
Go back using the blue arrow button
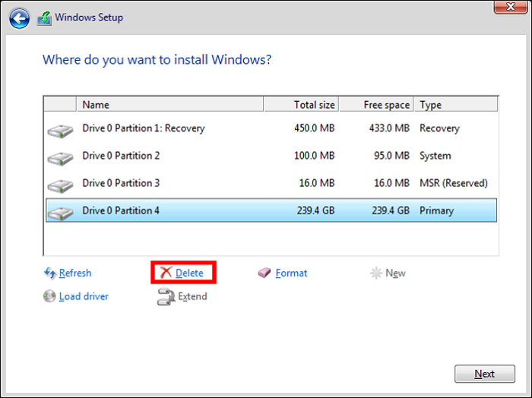click(x=19, y=17)
